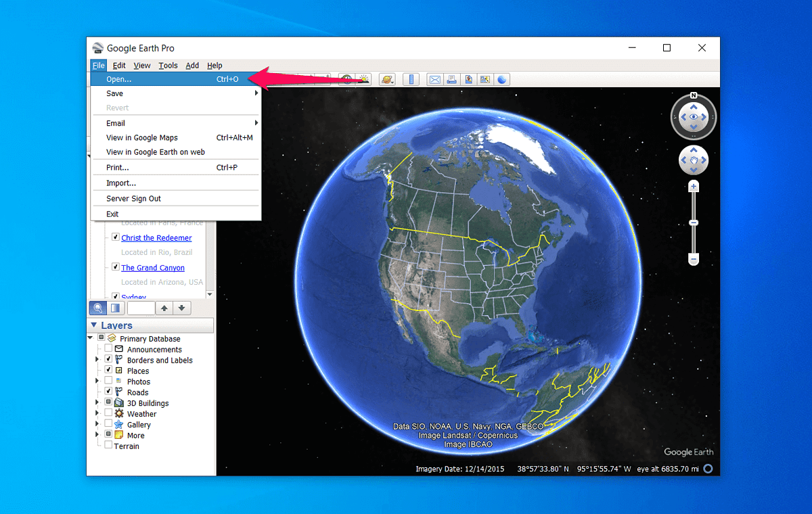Image resolution: width=812 pixels, height=514 pixels.
Task: Disable the Borders and Labels checkbox
Action: pyautogui.click(x=108, y=360)
